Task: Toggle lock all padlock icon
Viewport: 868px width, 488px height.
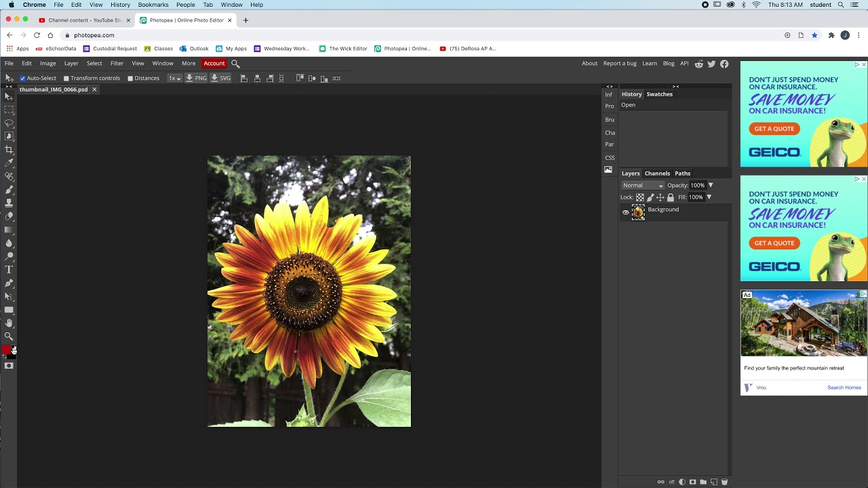Action: coord(671,198)
